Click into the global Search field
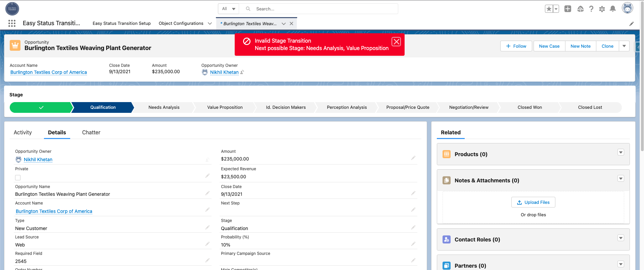Image resolution: width=644 pixels, height=270 pixels. pos(318,9)
